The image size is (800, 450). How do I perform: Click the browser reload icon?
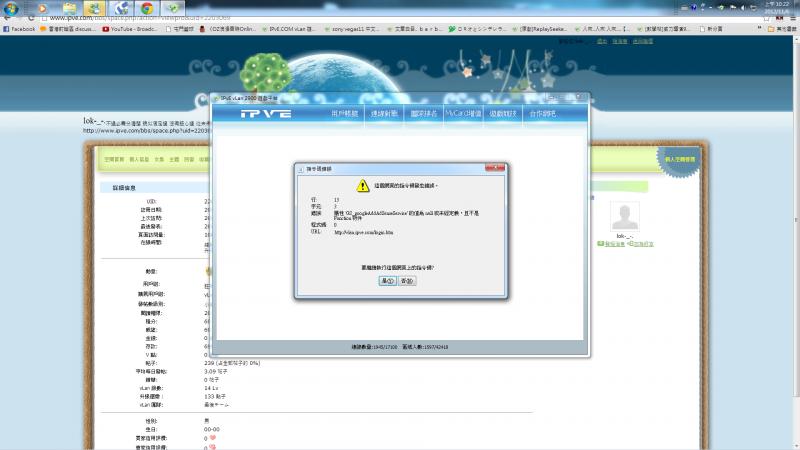[x=31, y=18]
